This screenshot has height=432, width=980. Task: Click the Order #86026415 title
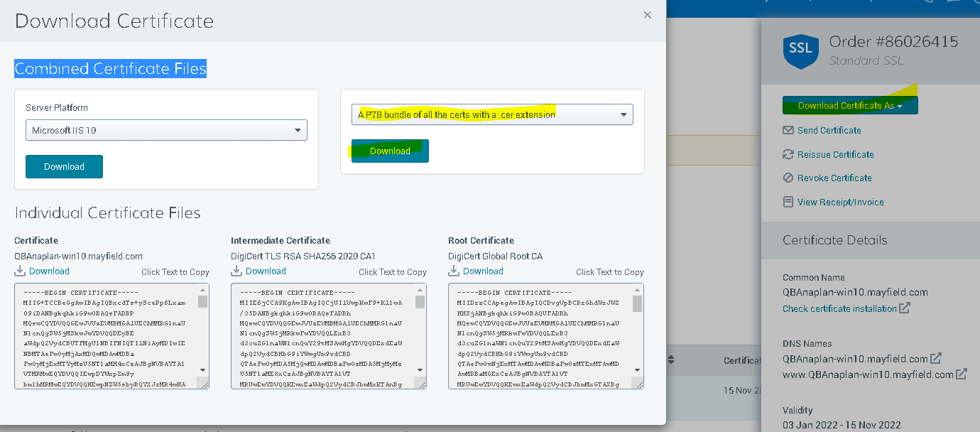893,42
